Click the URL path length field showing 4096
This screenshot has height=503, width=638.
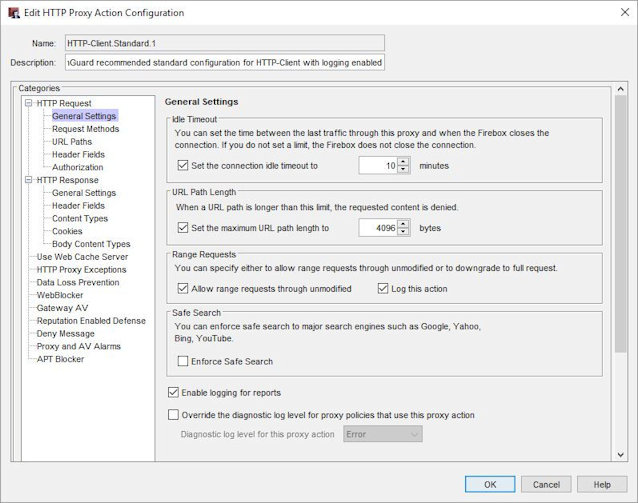(378, 227)
